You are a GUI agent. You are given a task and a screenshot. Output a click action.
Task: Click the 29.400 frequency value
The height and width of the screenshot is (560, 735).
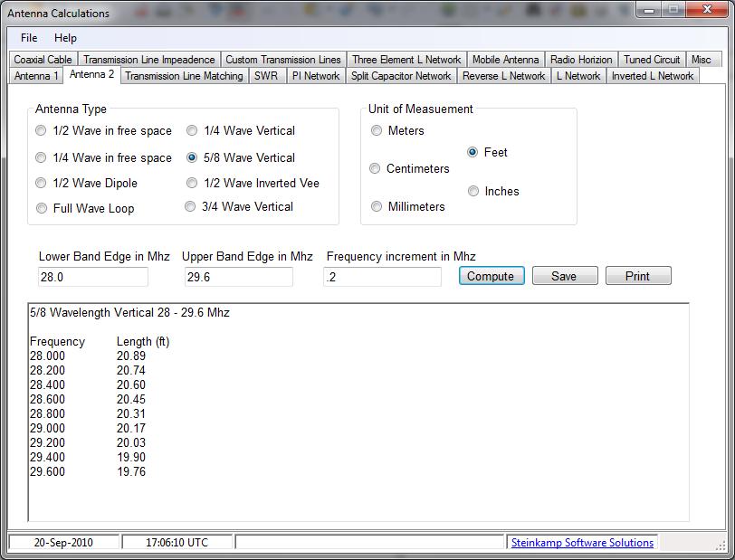47,458
